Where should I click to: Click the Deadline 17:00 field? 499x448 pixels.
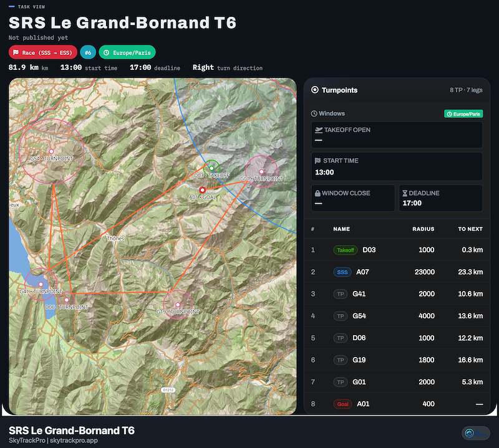pyautogui.click(x=441, y=198)
